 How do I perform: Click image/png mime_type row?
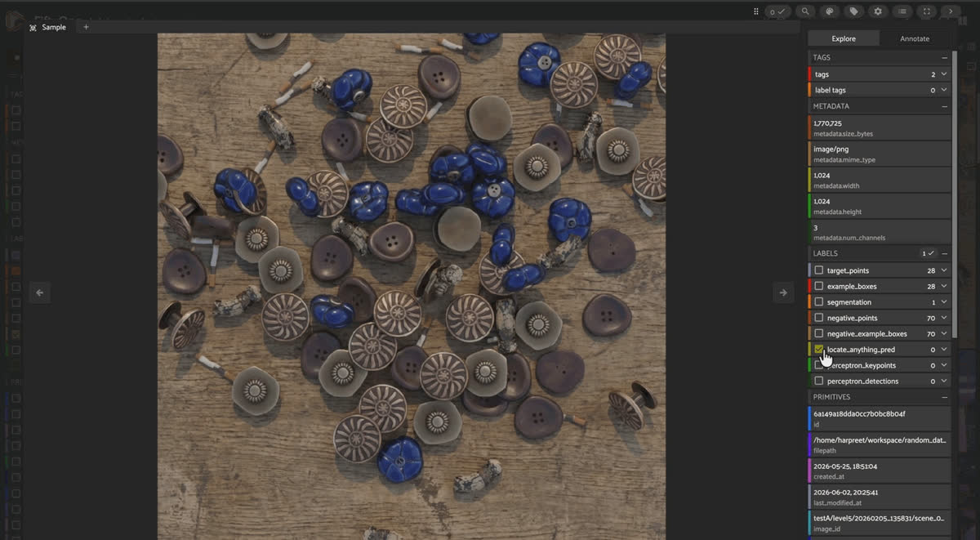click(x=880, y=154)
